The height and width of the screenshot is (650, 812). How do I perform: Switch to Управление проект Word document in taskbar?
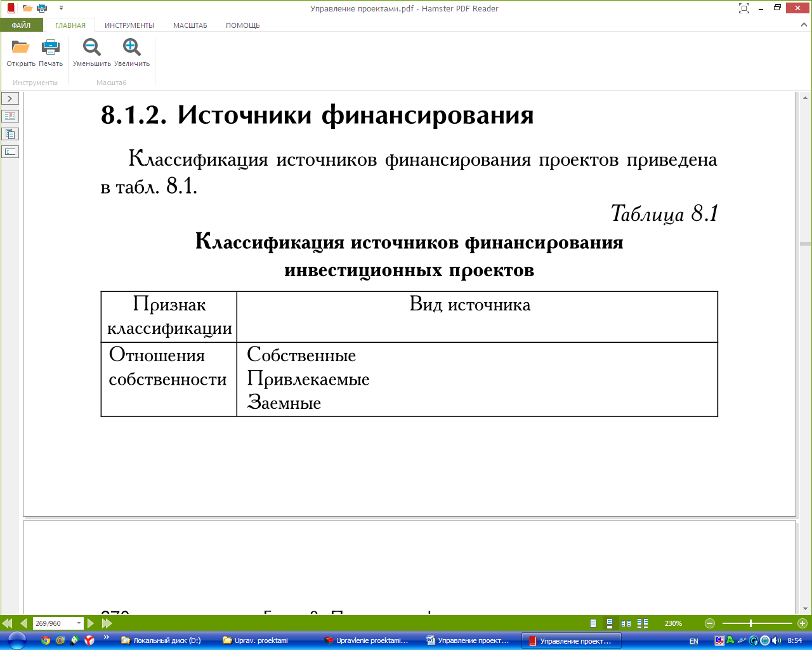469,640
